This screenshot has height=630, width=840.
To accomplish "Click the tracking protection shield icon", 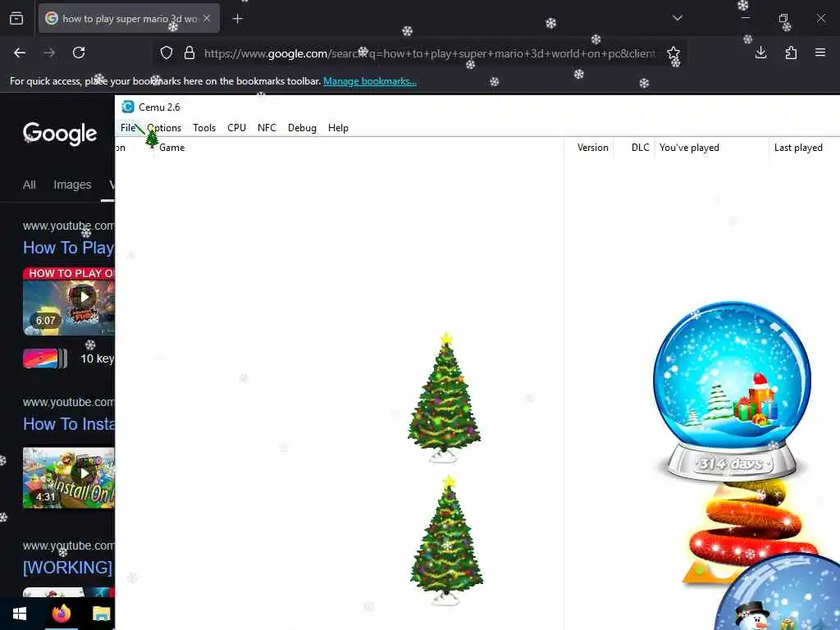I will click(x=167, y=53).
